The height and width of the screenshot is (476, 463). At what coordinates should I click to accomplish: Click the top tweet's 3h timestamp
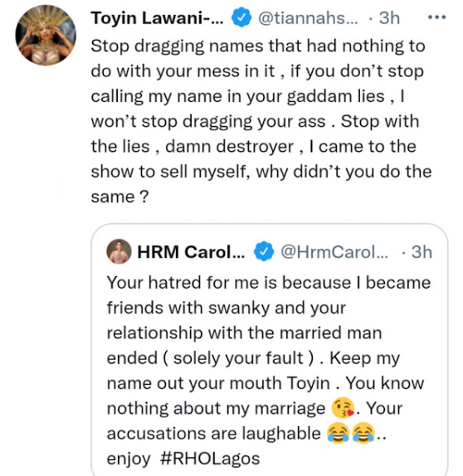pyautogui.click(x=389, y=18)
